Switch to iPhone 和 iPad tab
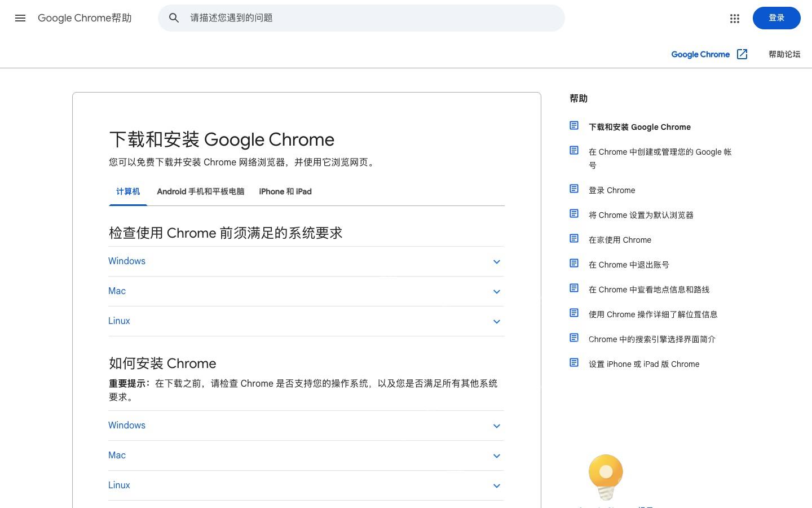 285,192
